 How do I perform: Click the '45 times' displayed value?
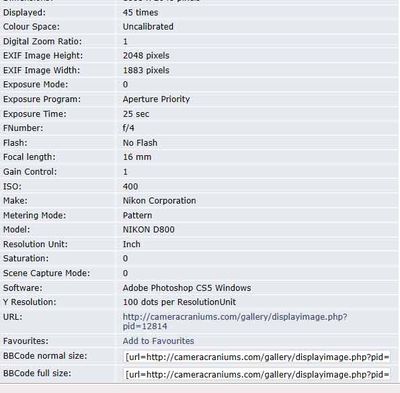click(140, 13)
